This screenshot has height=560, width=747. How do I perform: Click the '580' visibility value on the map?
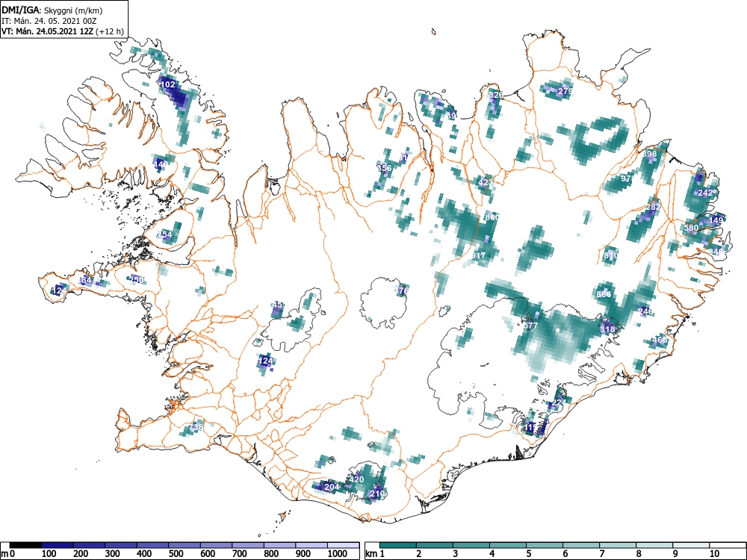(x=691, y=228)
